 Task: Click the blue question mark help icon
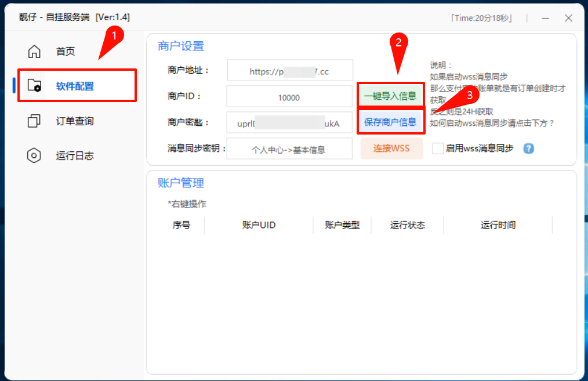[x=528, y=148]
